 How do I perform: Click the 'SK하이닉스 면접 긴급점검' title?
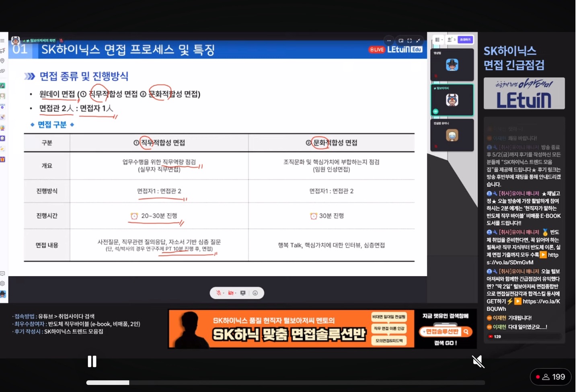514,57
